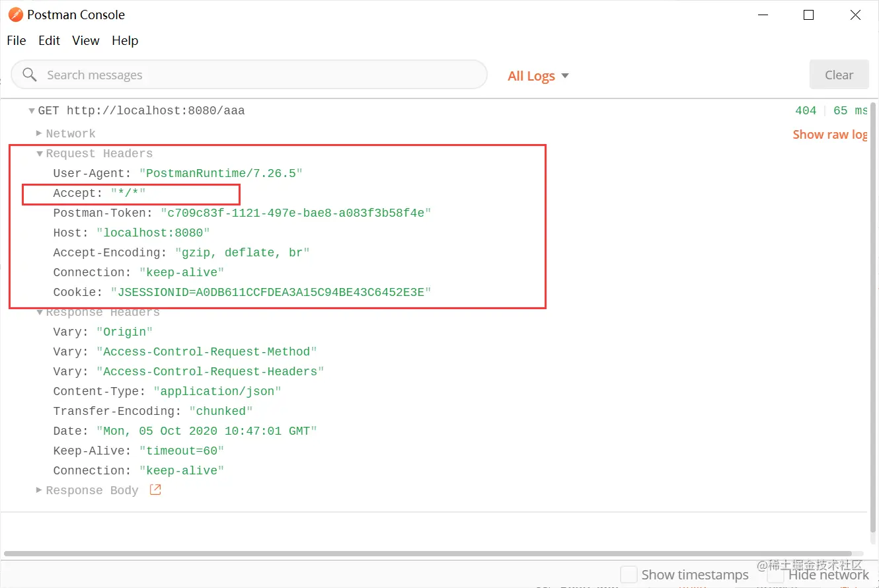Screen dimensions: 879x588
Task: Collapse the Request Headers section
Action: coord(40,153)
